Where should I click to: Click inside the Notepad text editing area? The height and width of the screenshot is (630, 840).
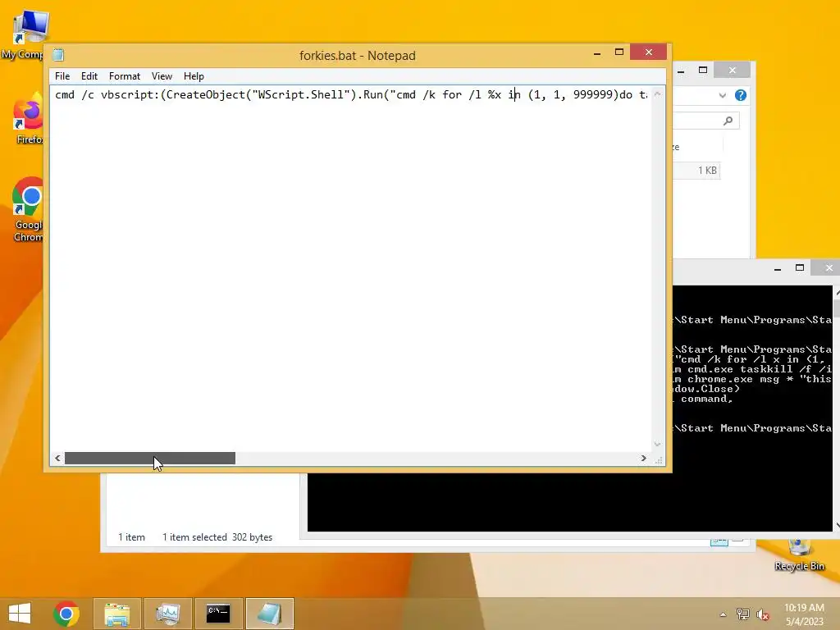(351, 268)
